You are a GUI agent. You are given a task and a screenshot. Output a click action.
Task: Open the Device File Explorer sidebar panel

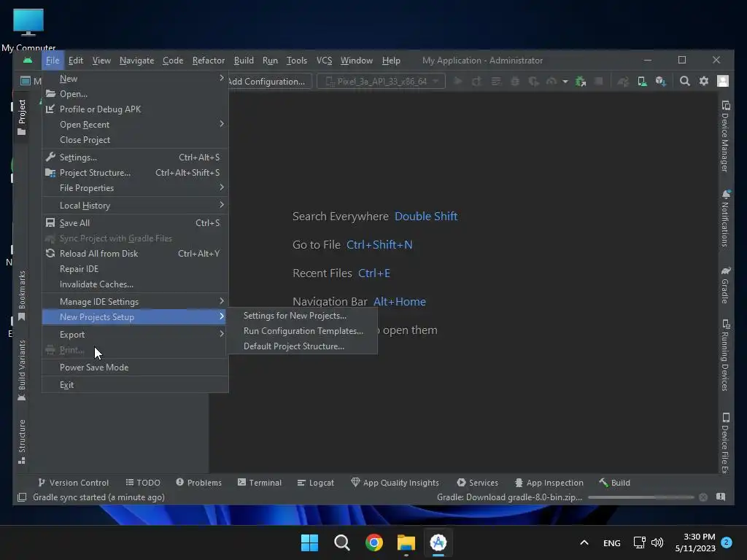click(725, 443)
